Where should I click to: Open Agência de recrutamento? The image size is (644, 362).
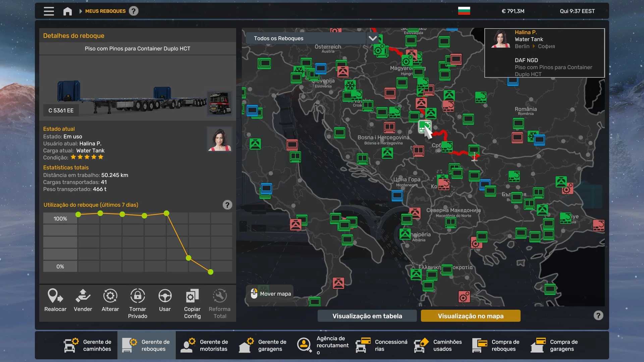[323, 345]
